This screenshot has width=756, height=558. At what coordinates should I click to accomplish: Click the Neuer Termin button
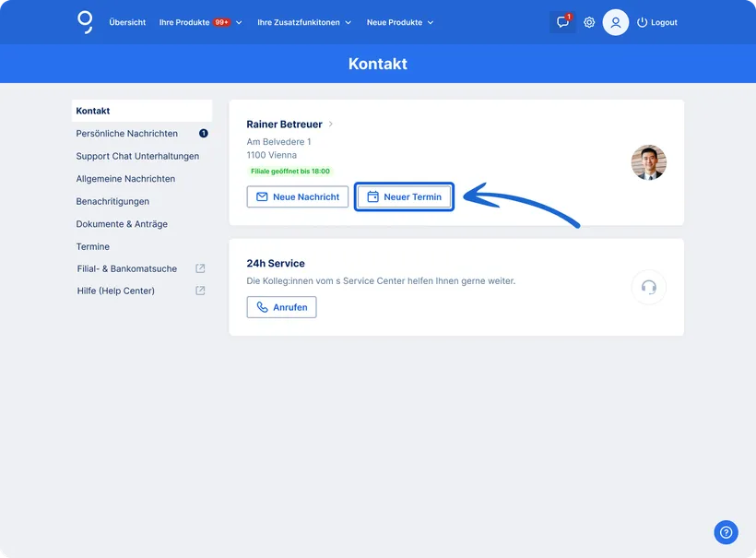point(404,196)
